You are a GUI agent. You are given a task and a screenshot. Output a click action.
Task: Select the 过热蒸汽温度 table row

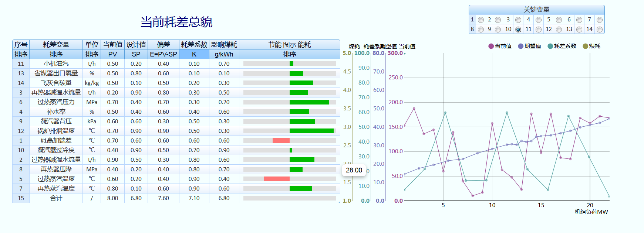click(56, 179)
